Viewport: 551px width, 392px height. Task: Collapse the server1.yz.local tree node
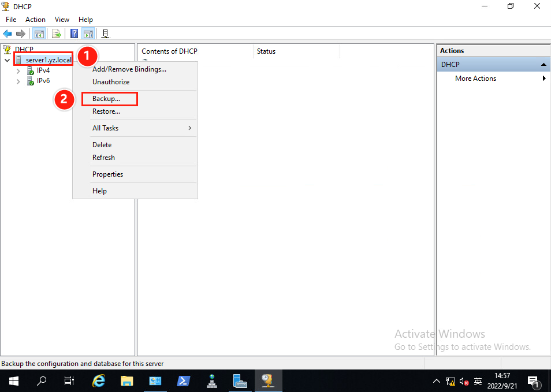point(8,60)
